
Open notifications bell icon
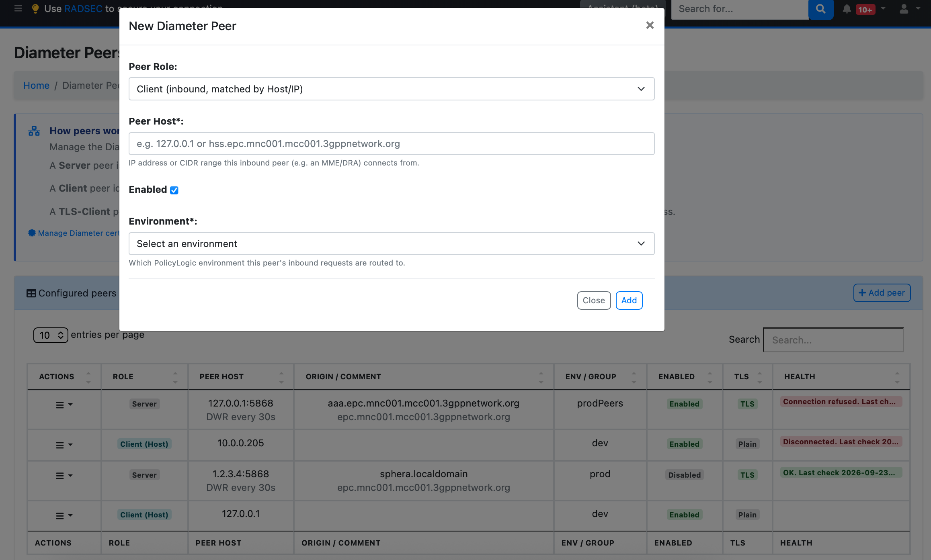(847, 9)
